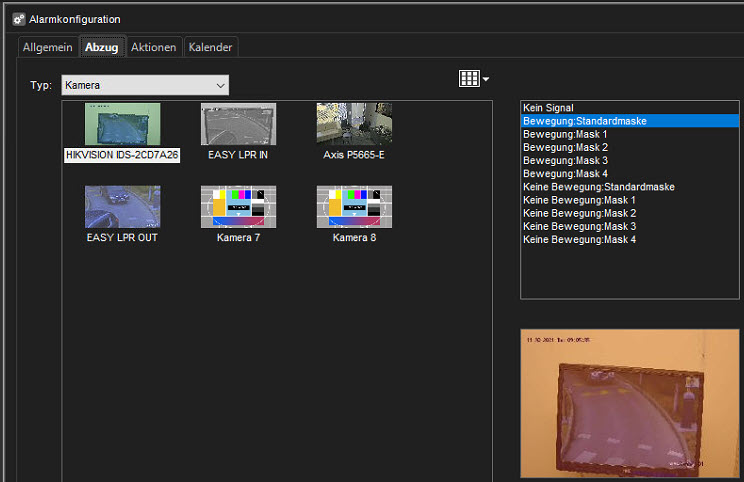The image size is (744, 482).
Task: Switch to the Allgemein tab
Action: click(x=49, y=48)
